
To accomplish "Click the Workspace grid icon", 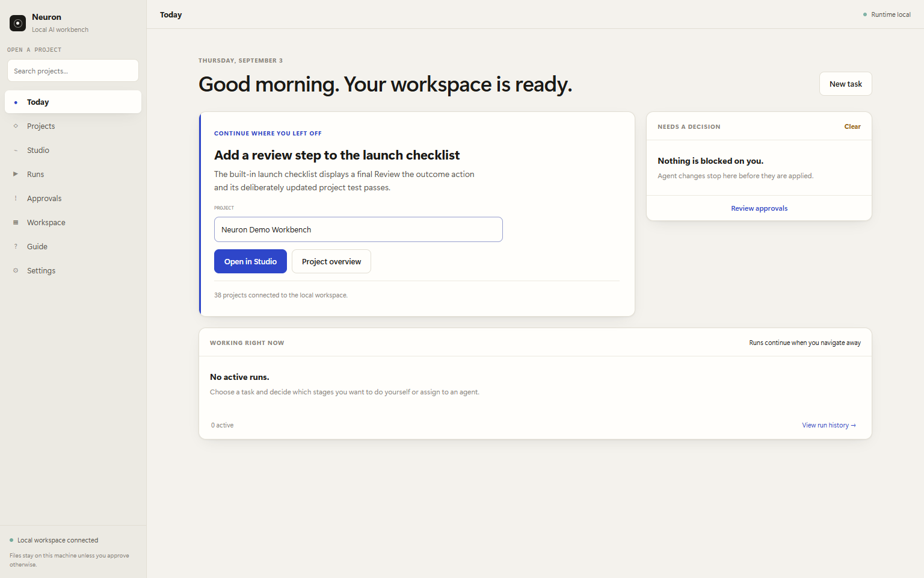I will (16, 222).
